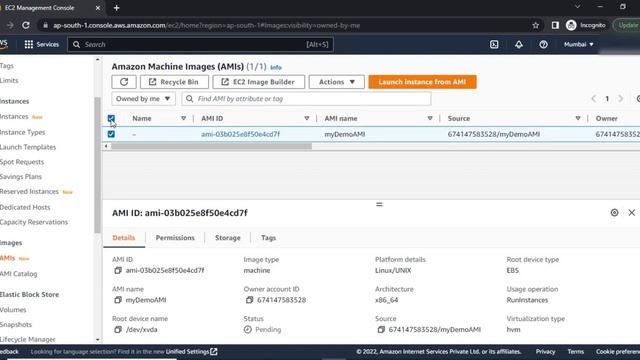This screenshot has height=360, width=640.
Task: Switch to the Storage tab
Action: pos(228,238)
